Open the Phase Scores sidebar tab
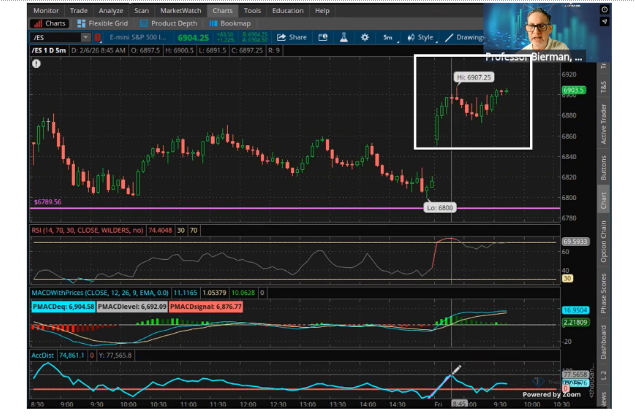Image resolution: width=635 pixels, height=420 pixels. 603,294
